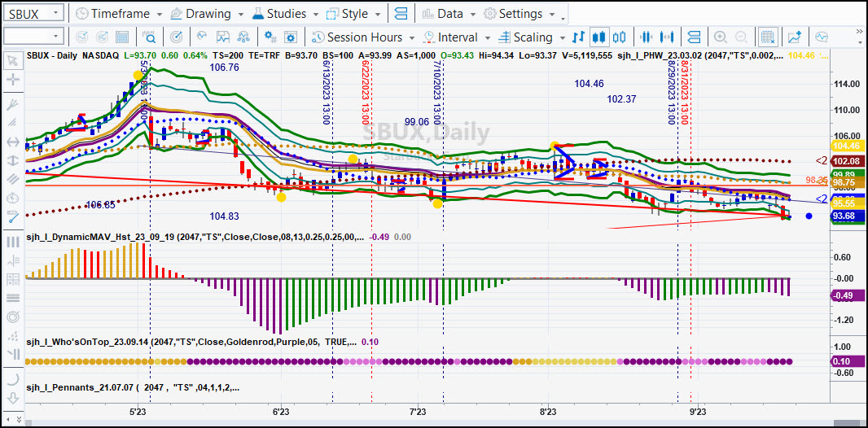Viewport: 868px width, 428px height.
Task: Click the stacked panels icon before zoom in
Action: tap(695, 37)
